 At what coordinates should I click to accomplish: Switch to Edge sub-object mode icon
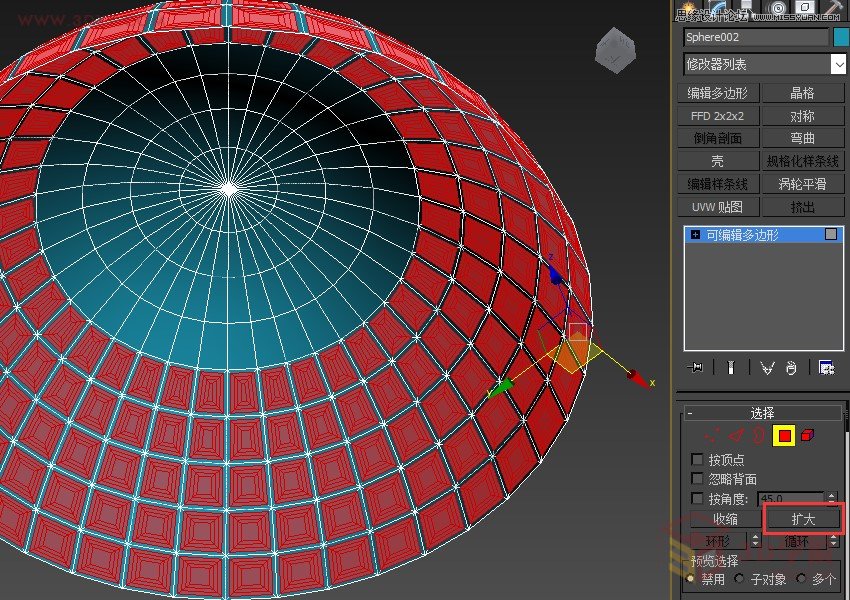[736, 436]
